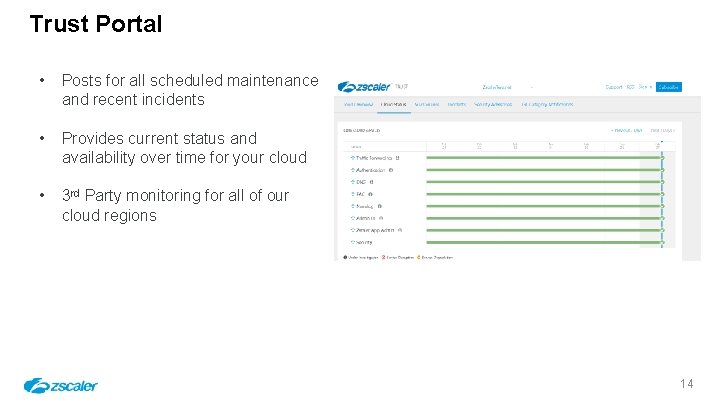720x405 pixels.
Task: Click the info icon beside Traffic Forwarding
Action: click(397, 158)
